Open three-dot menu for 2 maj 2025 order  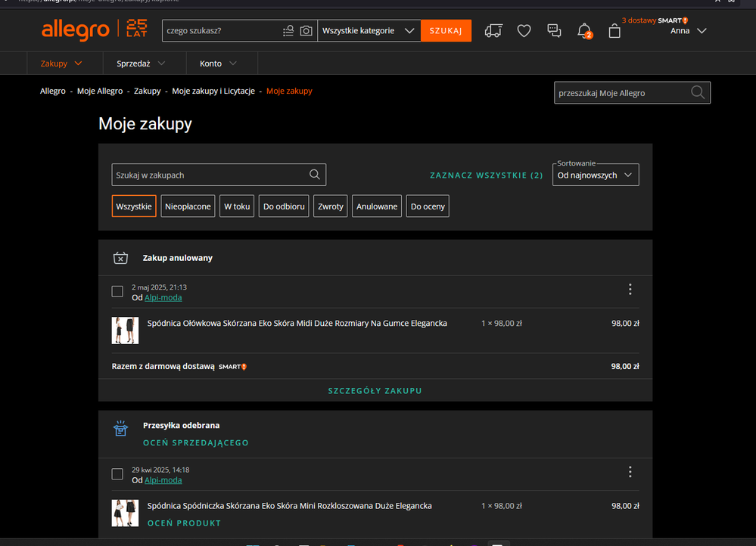click(630, 289)
